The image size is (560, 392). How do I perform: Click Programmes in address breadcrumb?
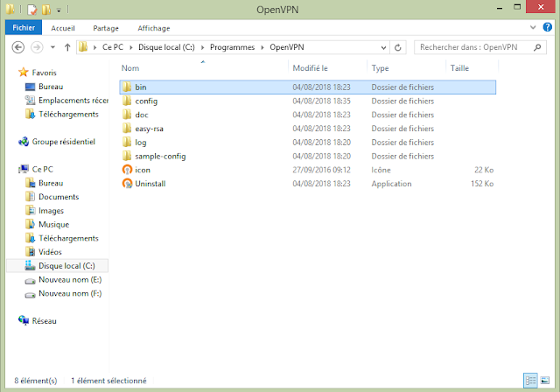click(232, 47)
